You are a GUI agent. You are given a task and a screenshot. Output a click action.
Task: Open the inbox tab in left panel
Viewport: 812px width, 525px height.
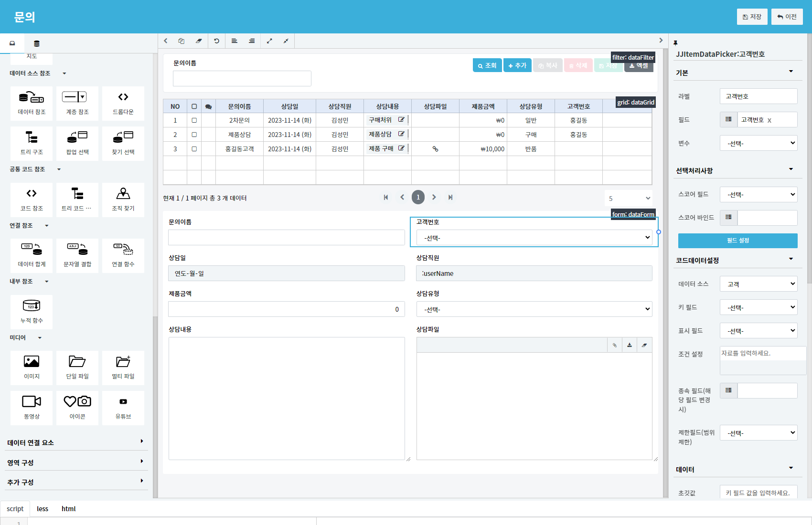coord(12,43)
